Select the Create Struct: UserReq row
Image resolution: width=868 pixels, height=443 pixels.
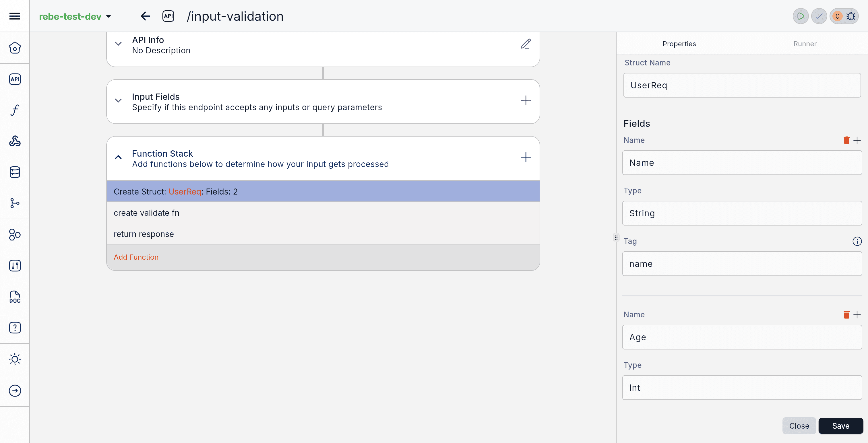323,191
